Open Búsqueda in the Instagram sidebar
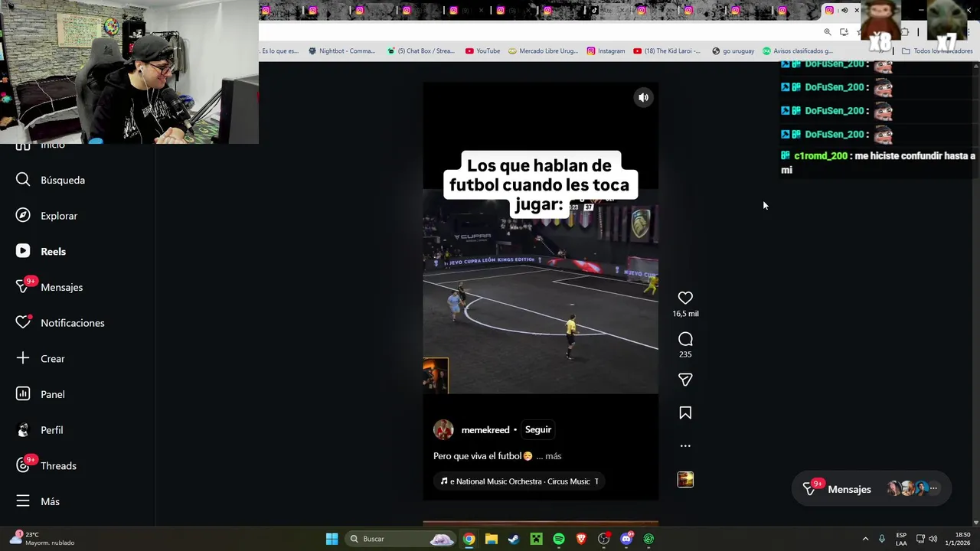Image resolution: width=980 pixels, height=551 pixels. click(x=51, y=180)
